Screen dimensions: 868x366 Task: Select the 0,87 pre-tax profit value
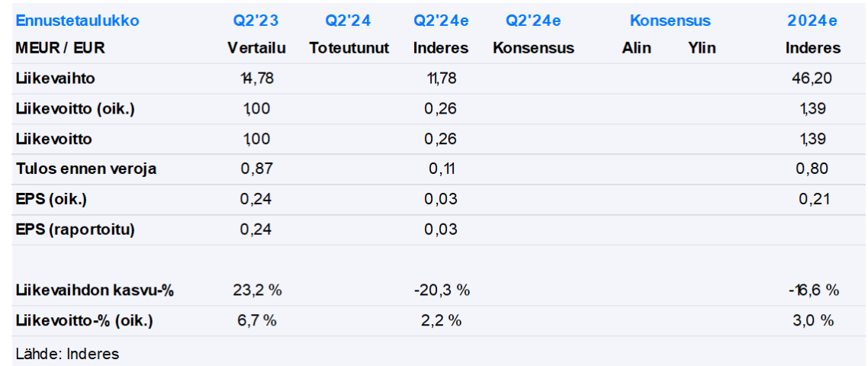256,169
